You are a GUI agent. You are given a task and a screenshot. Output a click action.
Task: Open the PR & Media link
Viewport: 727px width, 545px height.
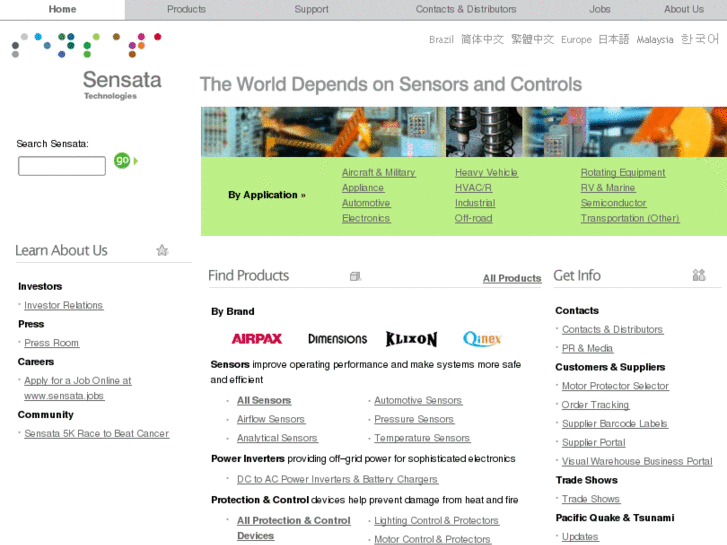[x=587, y=348]
